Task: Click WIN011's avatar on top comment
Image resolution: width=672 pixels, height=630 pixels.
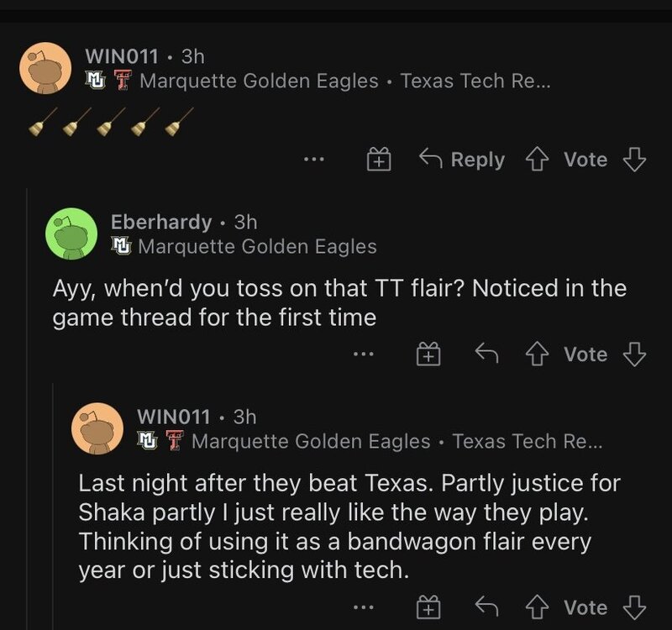Action: (x=45, y=67)
